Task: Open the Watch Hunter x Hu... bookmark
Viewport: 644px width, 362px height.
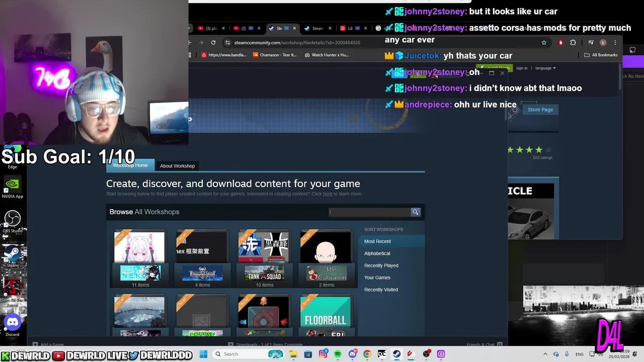Action: point(327,55)
